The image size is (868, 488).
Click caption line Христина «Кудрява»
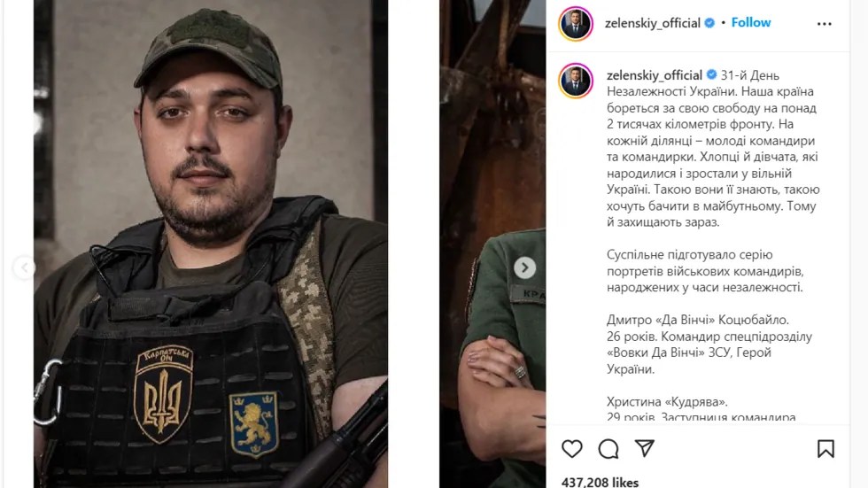click(667, 402)
